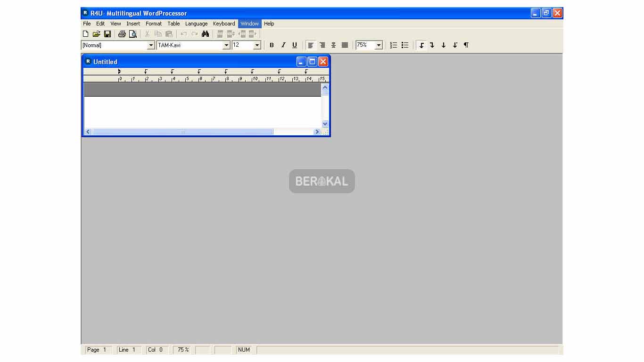This screenshot has height=362, width=644.
Task: Close the R4U Multilingual WordProcessor window
Action: pos(557,13)
